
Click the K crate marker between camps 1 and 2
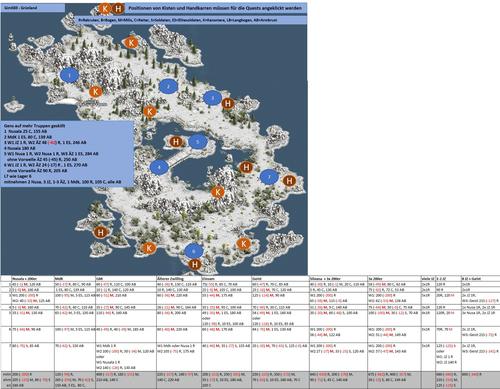[x=150, y=111]
